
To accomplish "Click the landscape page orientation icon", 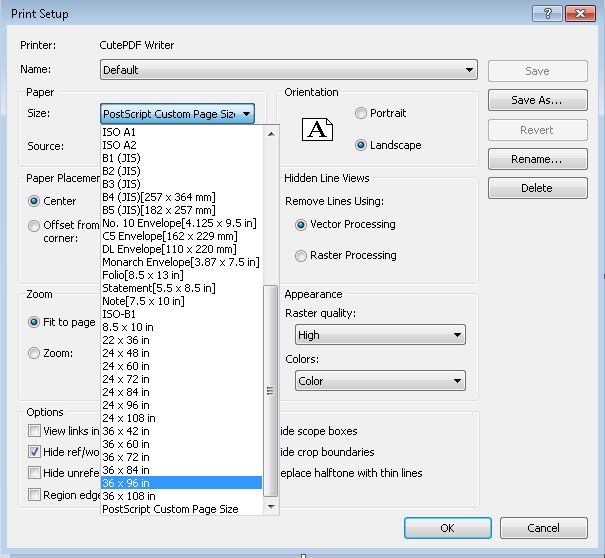I will [x=318, y=130].
